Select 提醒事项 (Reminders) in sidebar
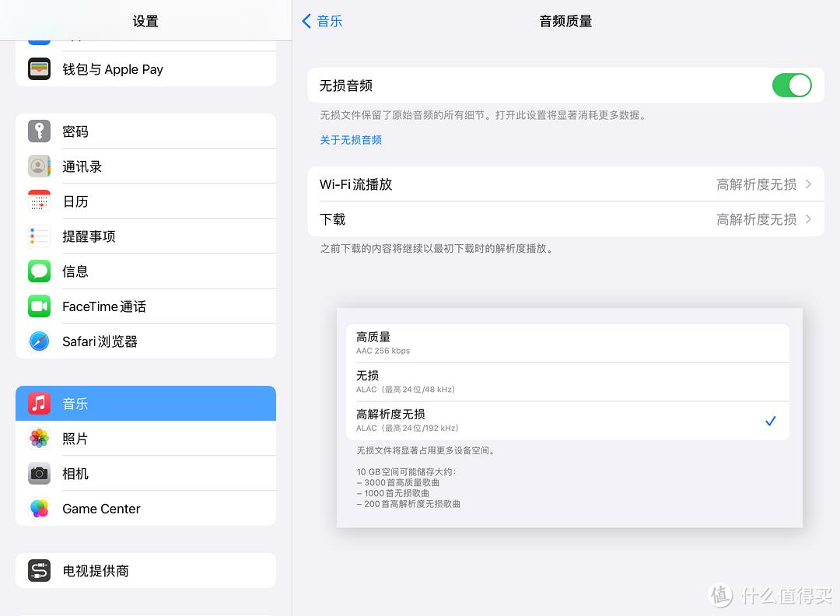 click(40, 236)
